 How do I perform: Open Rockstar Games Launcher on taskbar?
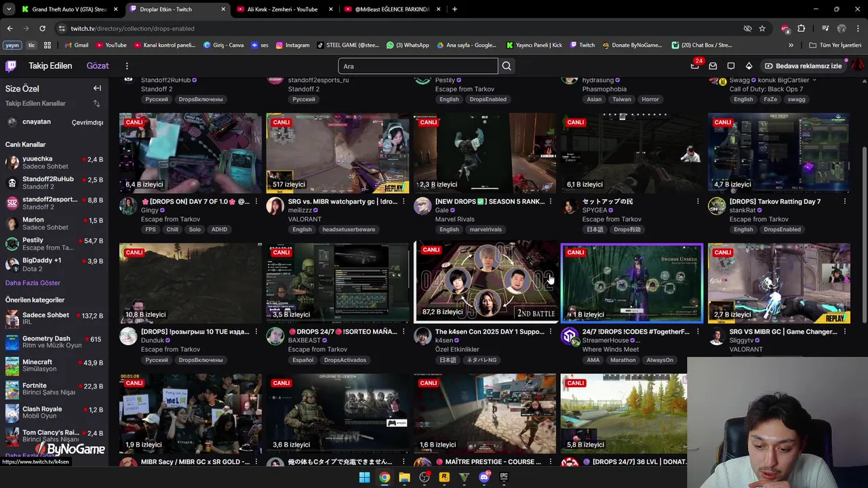(x=444, y=477)
